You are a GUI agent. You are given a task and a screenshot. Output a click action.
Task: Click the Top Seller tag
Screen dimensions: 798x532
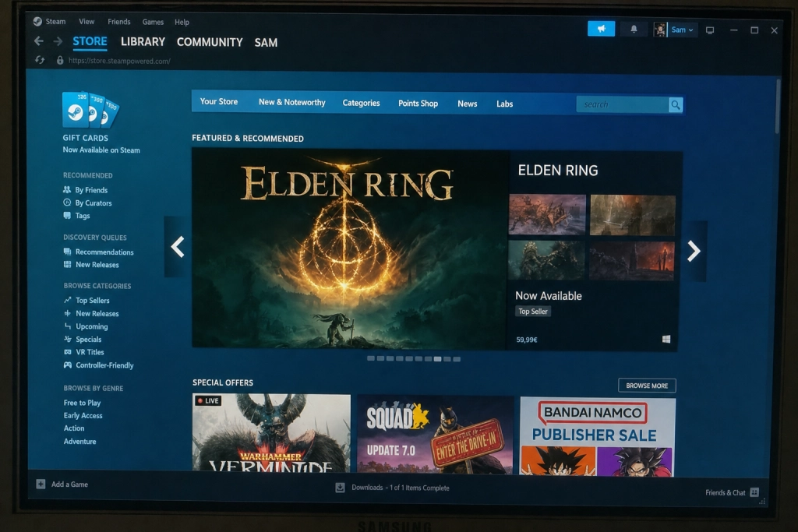533,312
